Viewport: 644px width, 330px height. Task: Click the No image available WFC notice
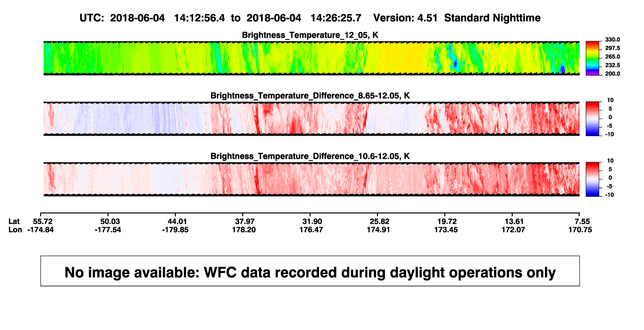[x=310, y=271]
